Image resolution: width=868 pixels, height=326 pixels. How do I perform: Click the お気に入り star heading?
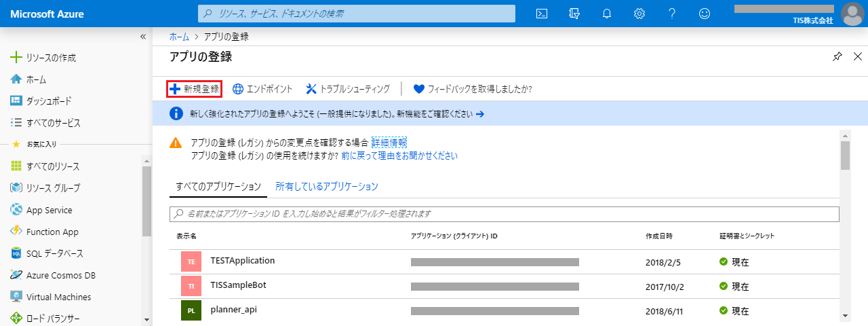[x=36, y=145]
